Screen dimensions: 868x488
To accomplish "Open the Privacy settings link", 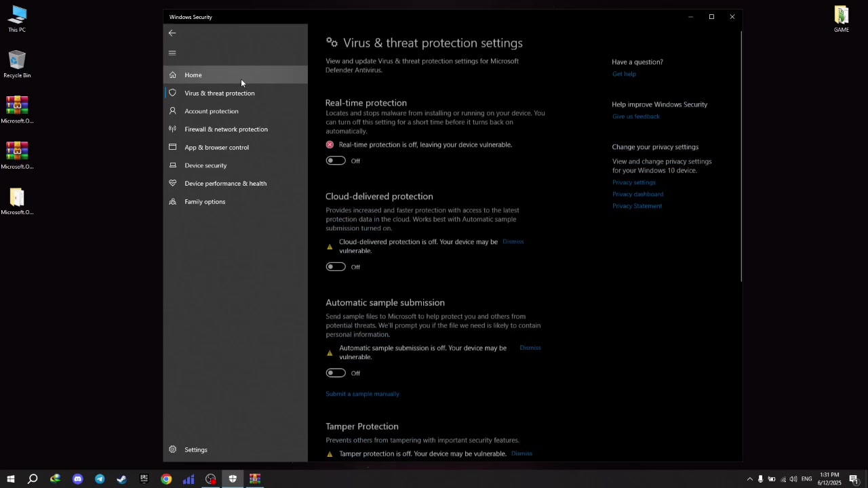I will (x=634, y=182).
